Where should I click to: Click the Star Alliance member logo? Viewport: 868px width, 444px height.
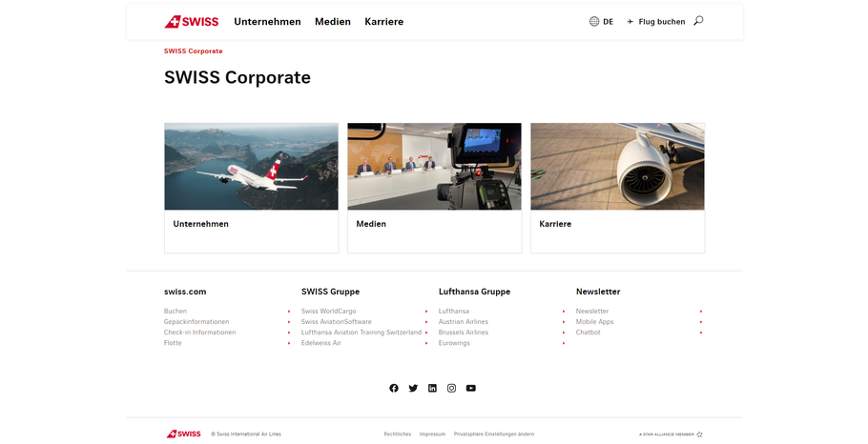[671, 434]
